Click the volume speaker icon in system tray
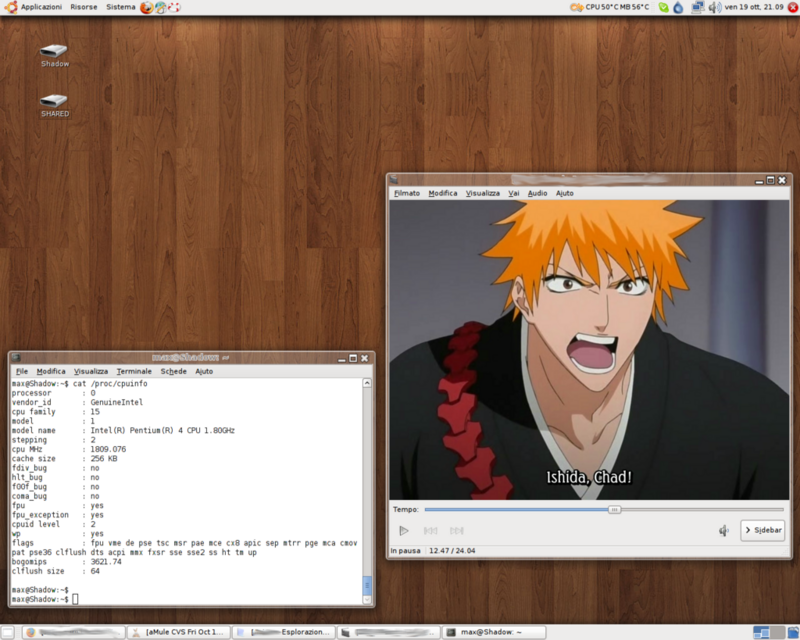The image size is (800, 640). 714,7
